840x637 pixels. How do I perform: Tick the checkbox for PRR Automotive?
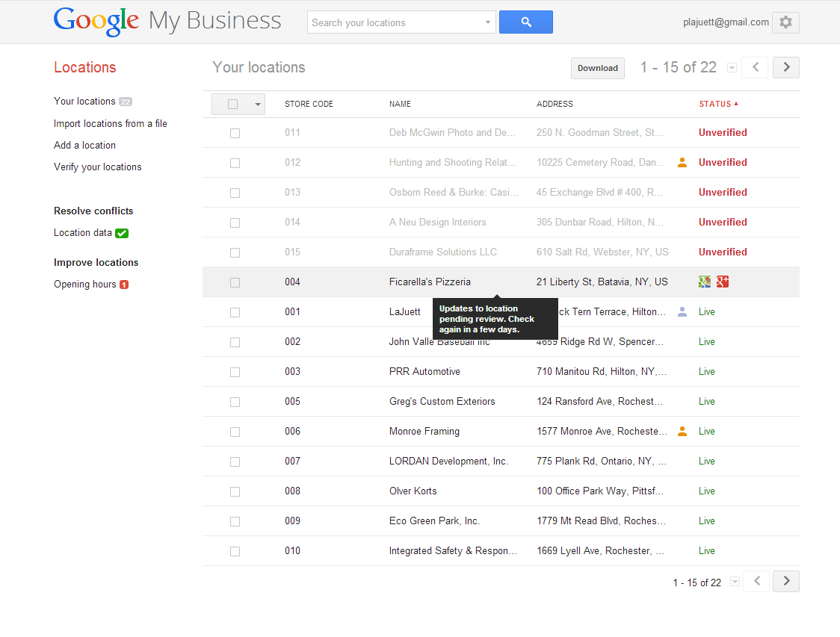click(235, 372)
